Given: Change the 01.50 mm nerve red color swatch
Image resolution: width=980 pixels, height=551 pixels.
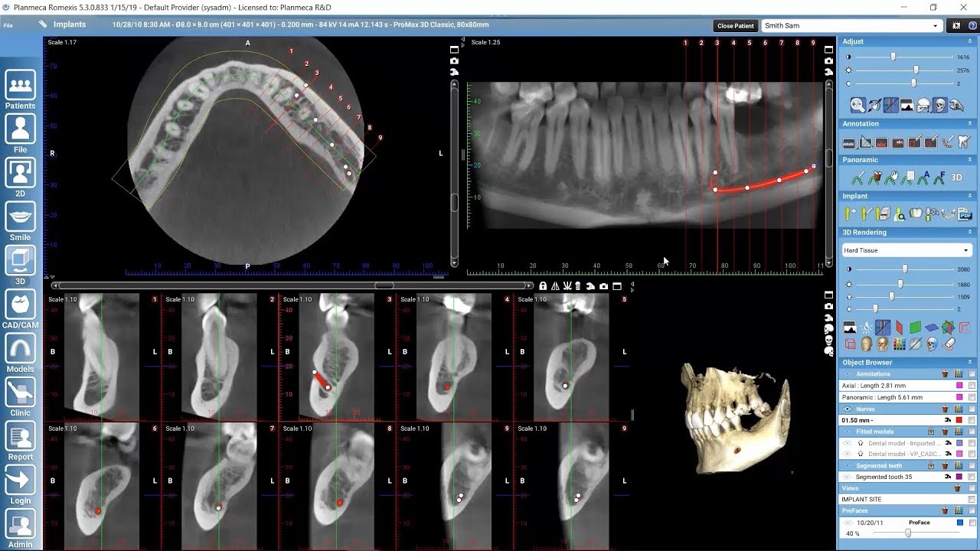Looking at the screenshot, I should point(959,420).
